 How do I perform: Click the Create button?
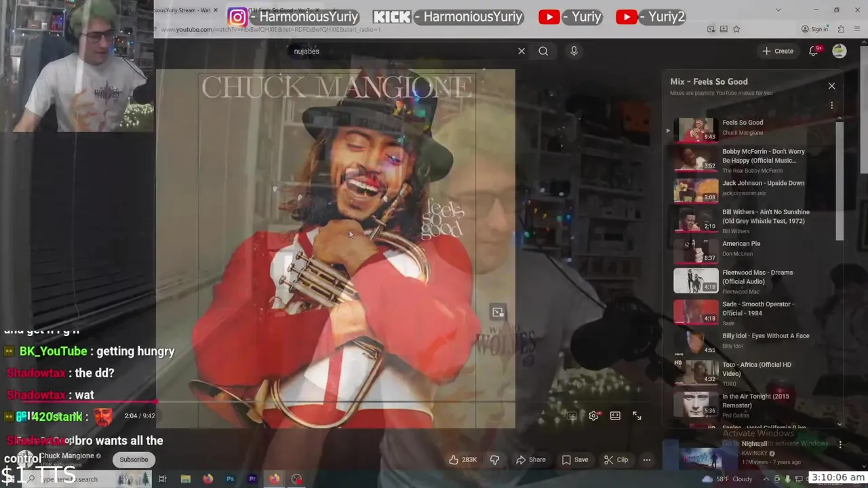tap(778, 51)
